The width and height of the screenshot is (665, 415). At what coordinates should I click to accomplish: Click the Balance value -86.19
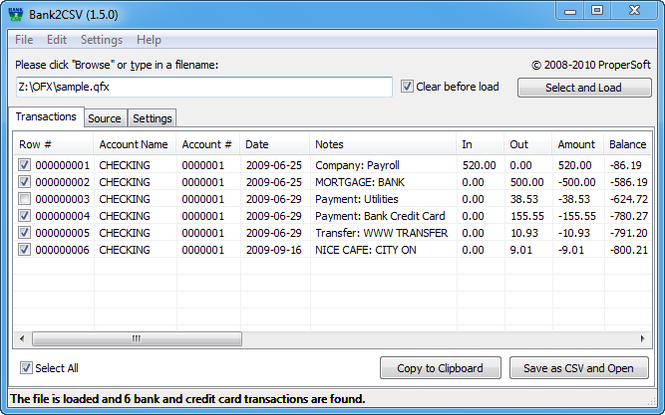(x=626, y=165)
